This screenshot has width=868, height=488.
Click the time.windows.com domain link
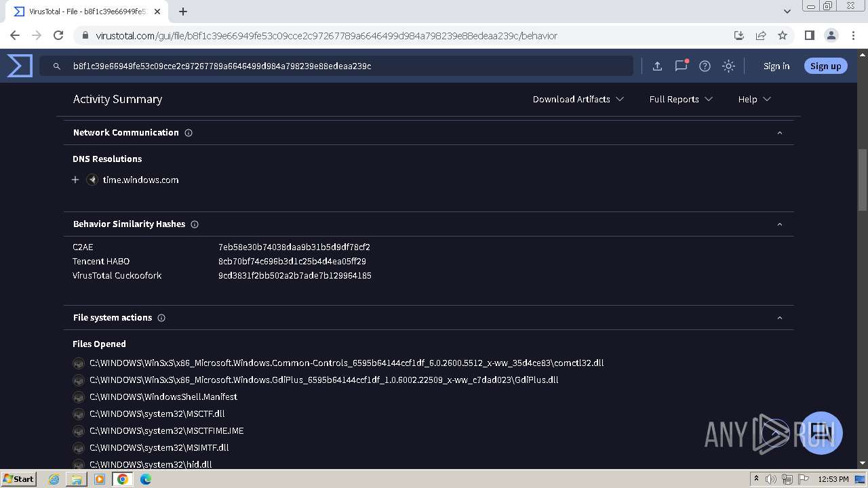140,180
